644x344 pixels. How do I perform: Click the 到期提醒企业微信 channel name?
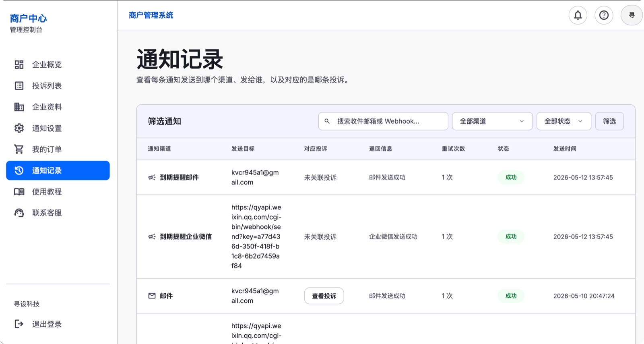click(x=186, y=236)
